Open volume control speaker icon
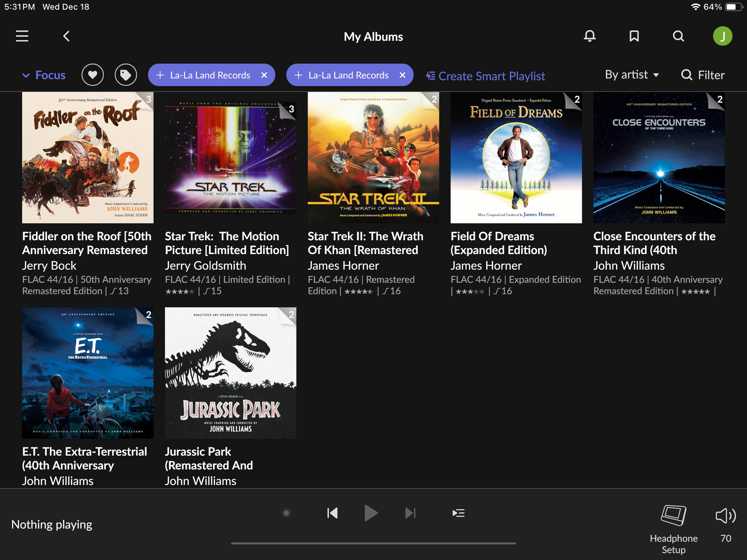 click(x=726, y=516)
